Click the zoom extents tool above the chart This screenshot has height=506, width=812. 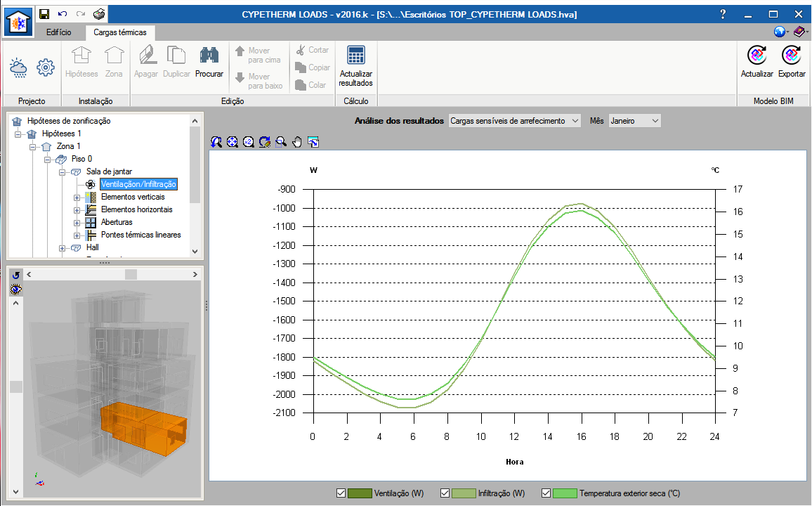(233, 142)
